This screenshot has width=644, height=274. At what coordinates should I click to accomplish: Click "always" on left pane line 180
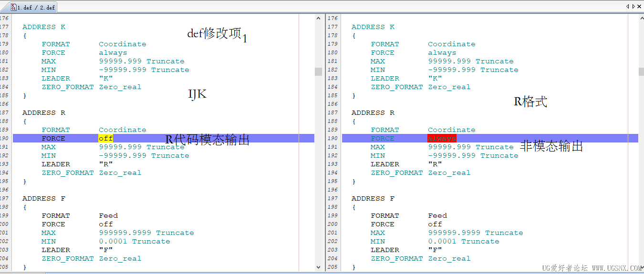coord(113,53)
